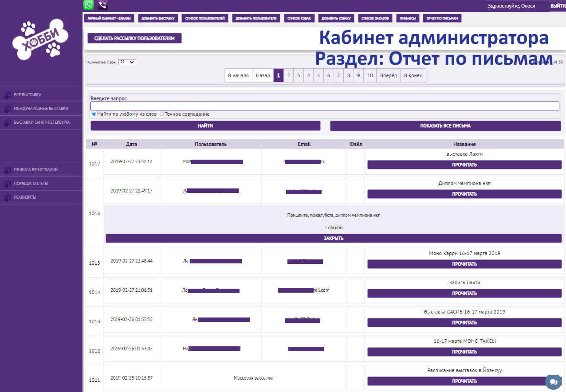The image size is (566, 392).
Task: Click Назад pagination link
Action: tap(263, 75)
